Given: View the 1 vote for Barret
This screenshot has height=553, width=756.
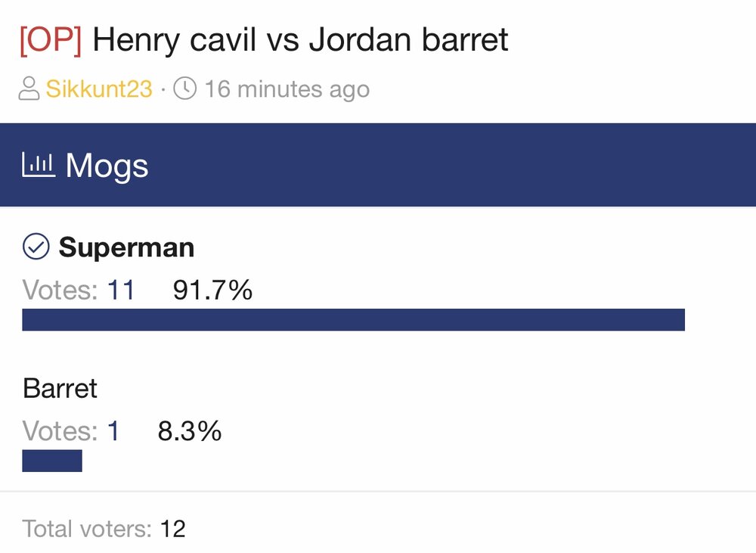Looking at the screenshot, I should point(113,431).
